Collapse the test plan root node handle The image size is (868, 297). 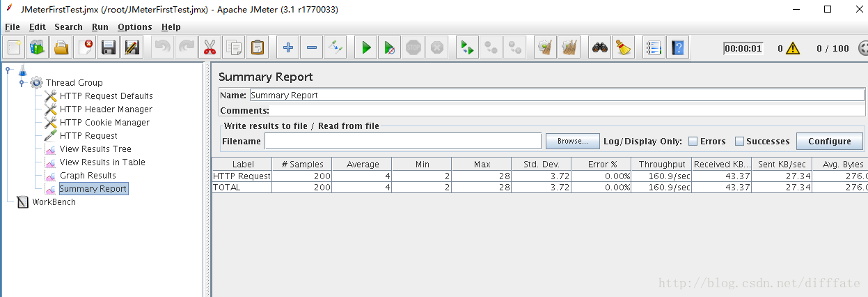(8, 69)
